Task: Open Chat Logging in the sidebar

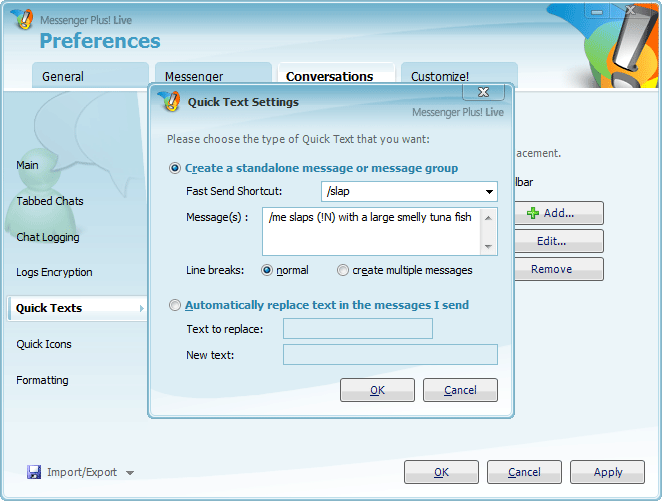Action: 47,237
